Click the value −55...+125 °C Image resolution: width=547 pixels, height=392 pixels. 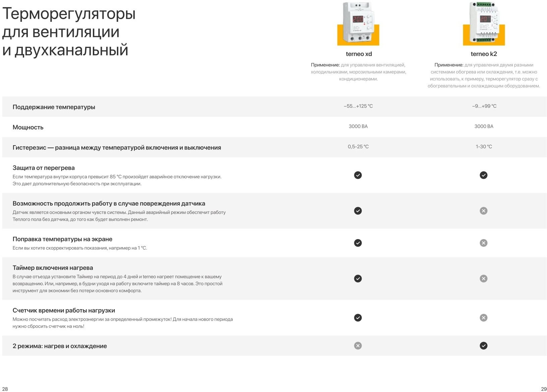tap(358, 106)
